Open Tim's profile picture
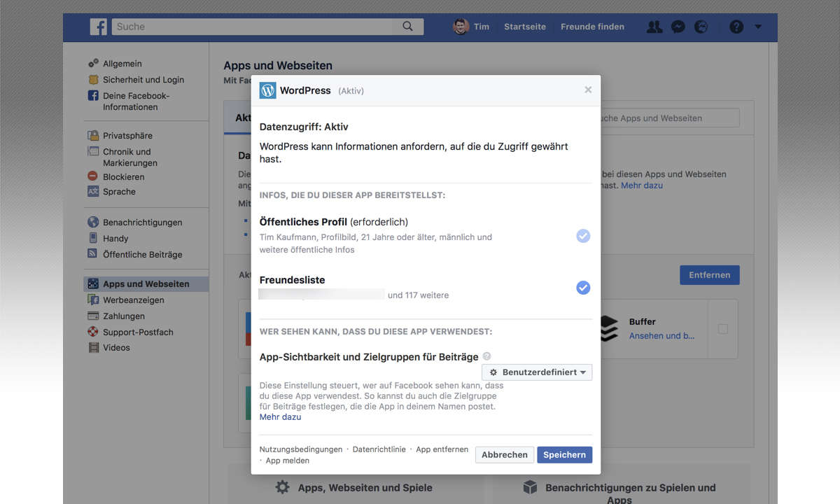Image resolution: width=840 pixels, height=504 pixels. pyautogui.click(x=461, y=27)
